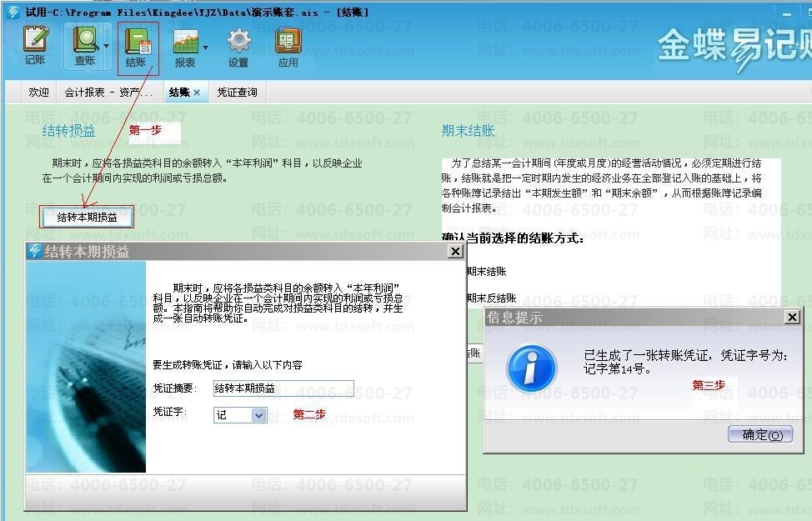Click the 结账 closing toolbar icon
Screen dimensions: 812x521
pos(138,48)
